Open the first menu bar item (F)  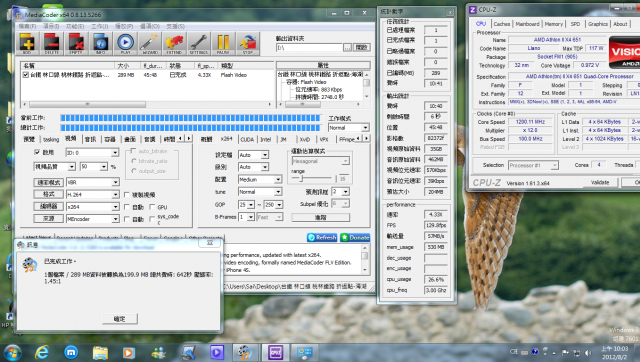pyautogui.click(x=27, y=26)
